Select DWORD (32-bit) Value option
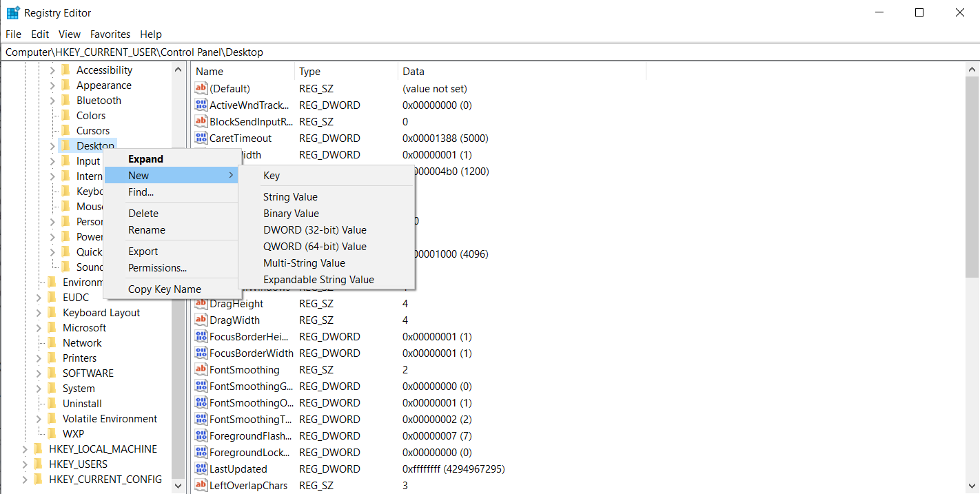The width and height of the screenshot is (980, 494). pos(327,230)
